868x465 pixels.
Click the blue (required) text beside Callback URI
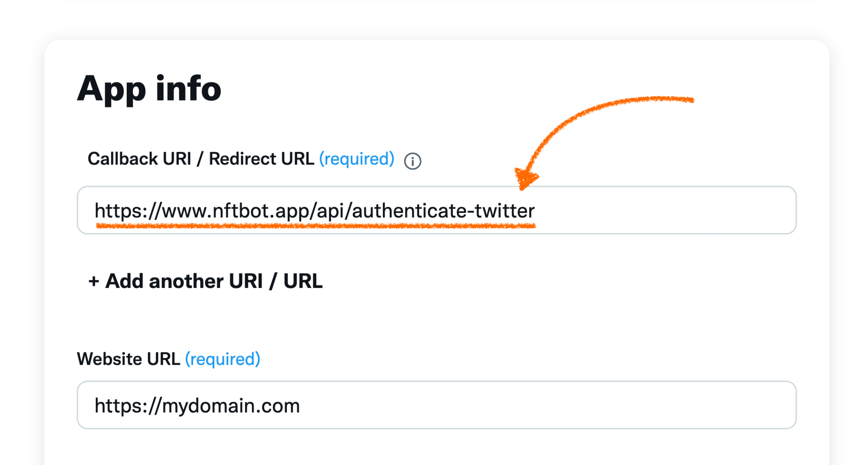pyautogui.click(x=357, y=159)
